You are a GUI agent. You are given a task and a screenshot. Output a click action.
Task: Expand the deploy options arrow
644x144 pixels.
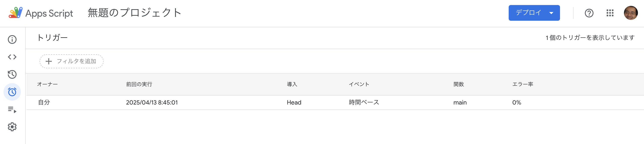point(551,12)
